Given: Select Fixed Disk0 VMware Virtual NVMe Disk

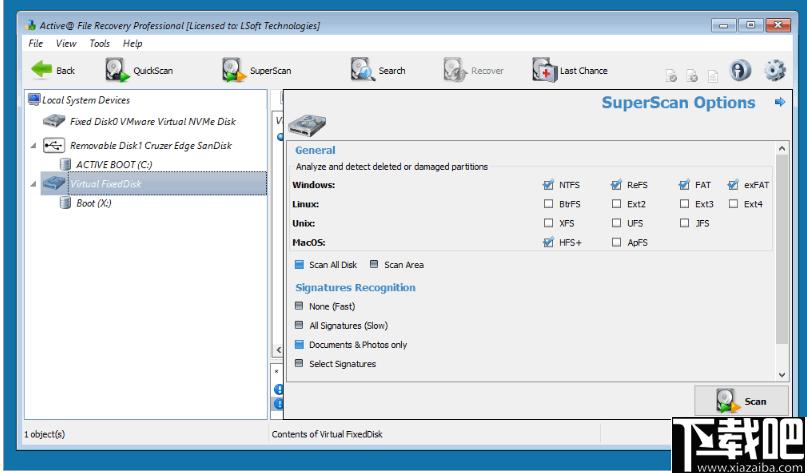Looking at the screenshot, I should pos(153,121).
